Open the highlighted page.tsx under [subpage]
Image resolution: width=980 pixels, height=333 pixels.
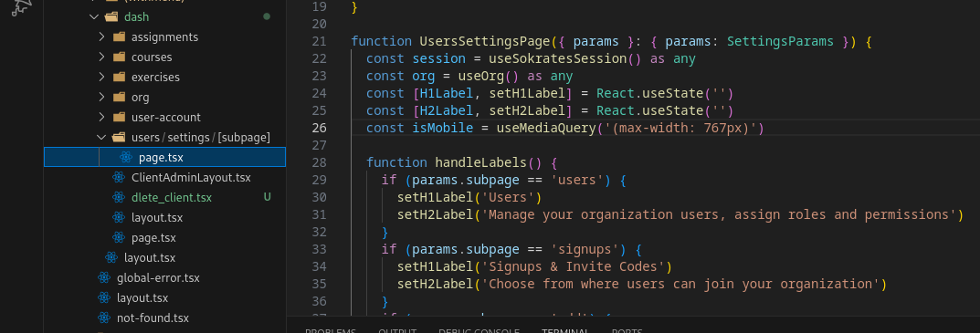pos(161,158)
